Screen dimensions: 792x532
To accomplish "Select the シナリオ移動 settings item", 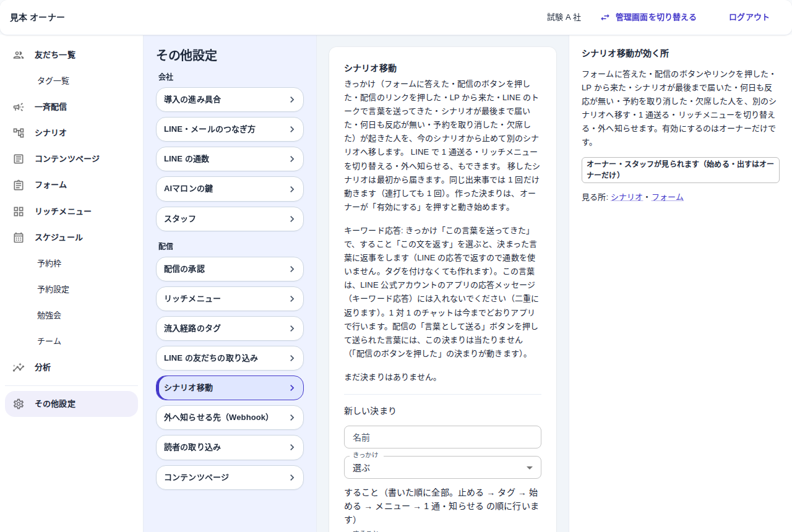I will coord(230,388).
